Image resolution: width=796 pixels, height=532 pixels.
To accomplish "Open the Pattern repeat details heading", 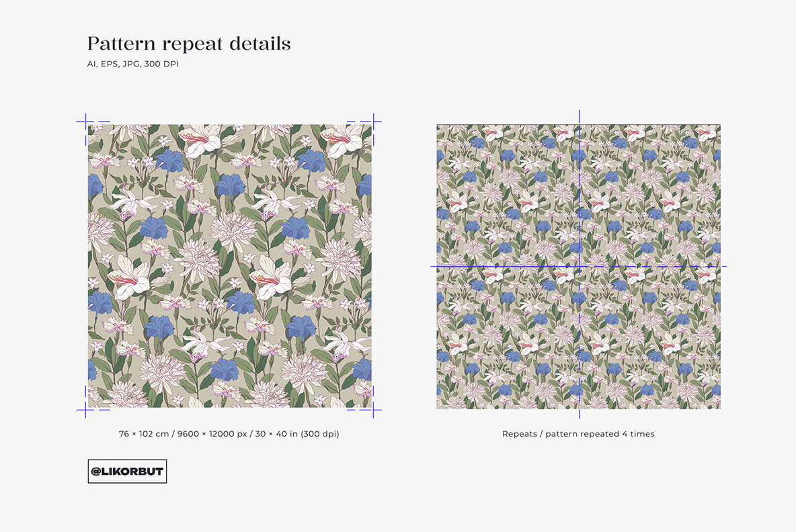I will [x=188, y=43].
